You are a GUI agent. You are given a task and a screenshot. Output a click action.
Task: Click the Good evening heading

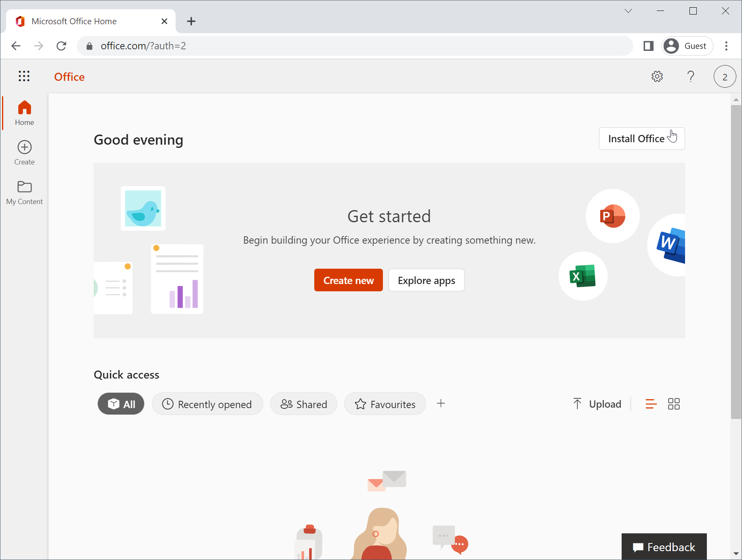coord(139,140)
